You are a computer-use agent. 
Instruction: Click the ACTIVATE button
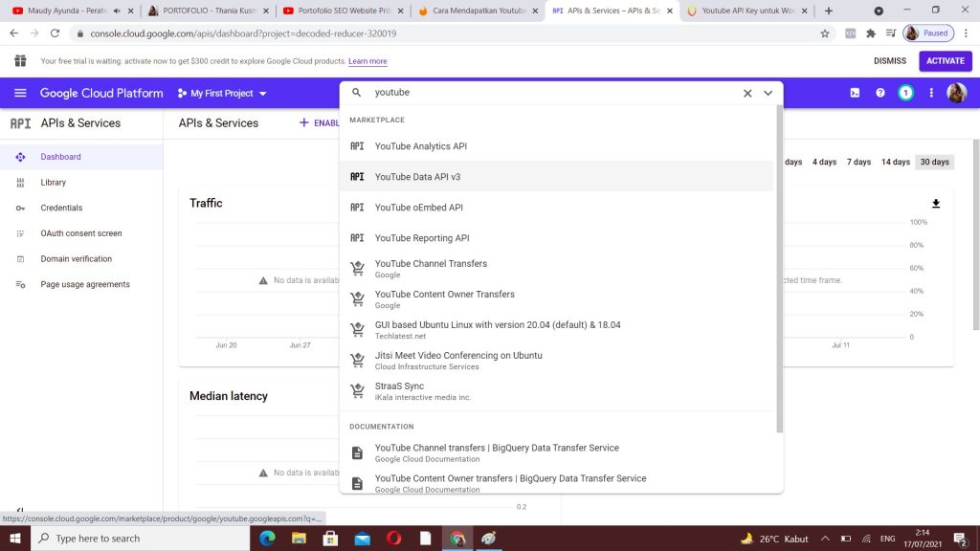[945, 61]
